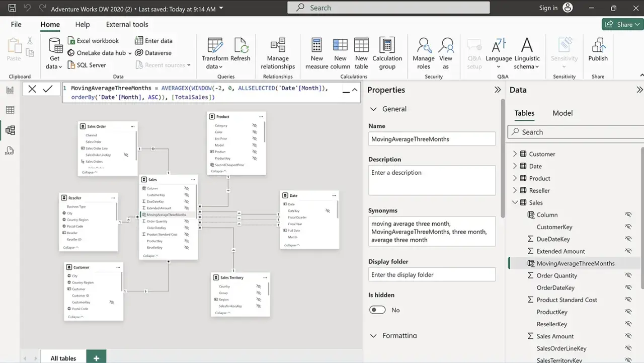This screenshot has height=363, width=644.
Task: Click the Share button
Action: click(623, 24)
